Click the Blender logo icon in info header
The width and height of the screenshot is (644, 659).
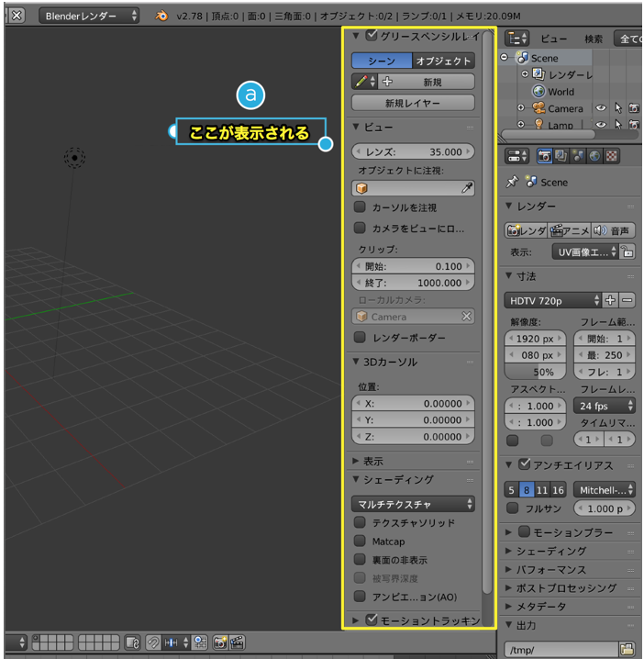point(161,16)
